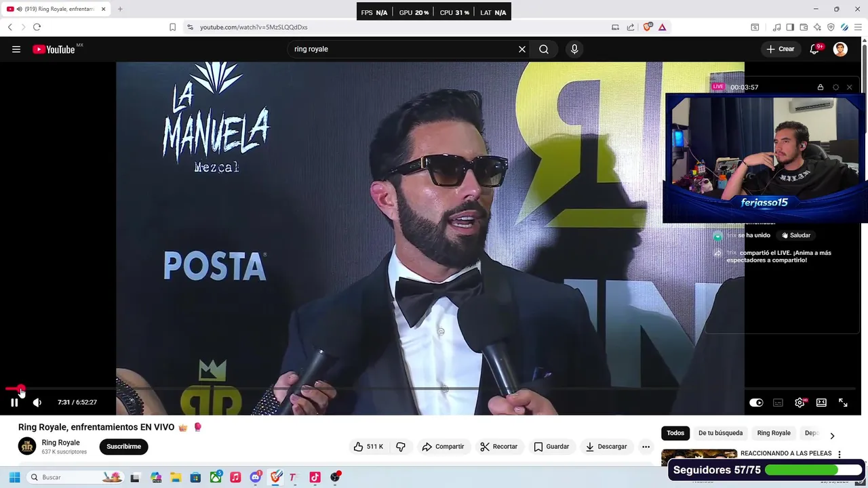The image size is (868, 488).
Task: Open OBS Studio from taskbar
Action: coord(335,477)
